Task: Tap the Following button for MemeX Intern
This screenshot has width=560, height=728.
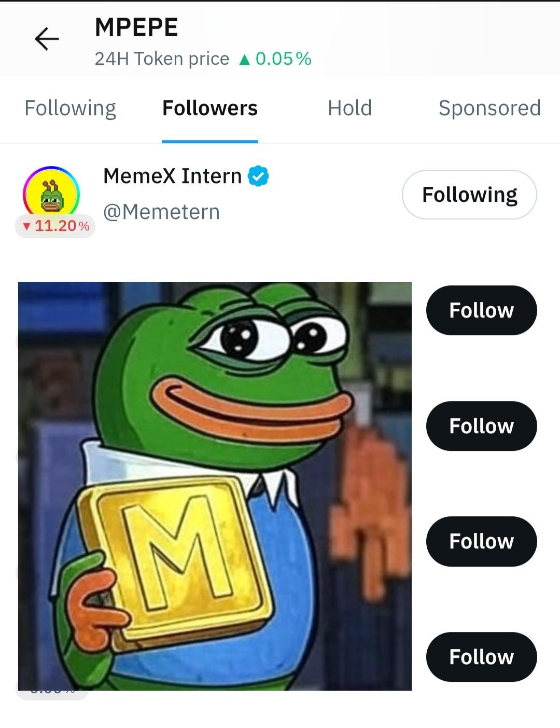Action: pos(469,195)
